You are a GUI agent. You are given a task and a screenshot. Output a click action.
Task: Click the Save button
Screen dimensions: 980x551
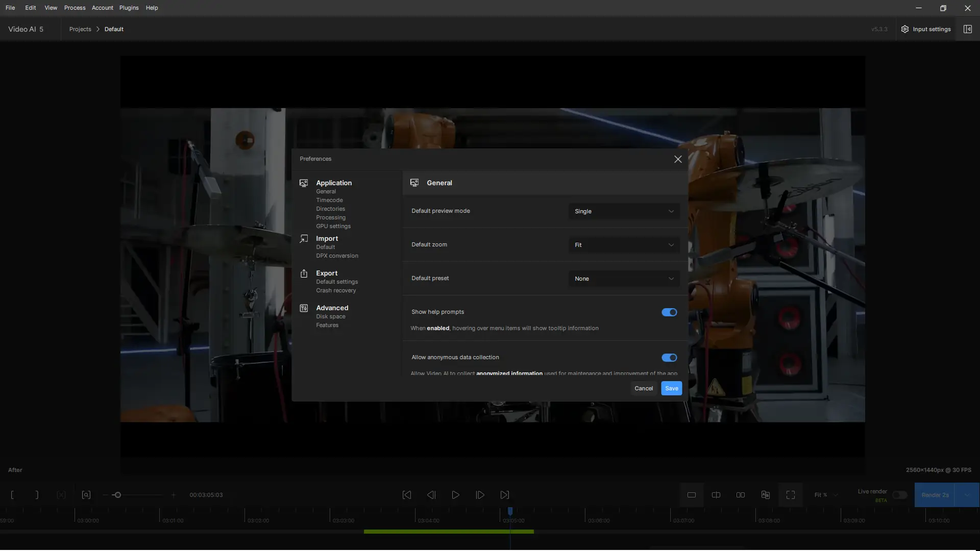(x=671, y=388)
